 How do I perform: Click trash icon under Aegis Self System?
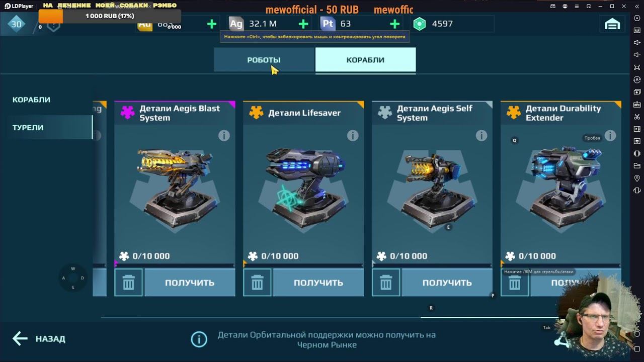point(386,283)
